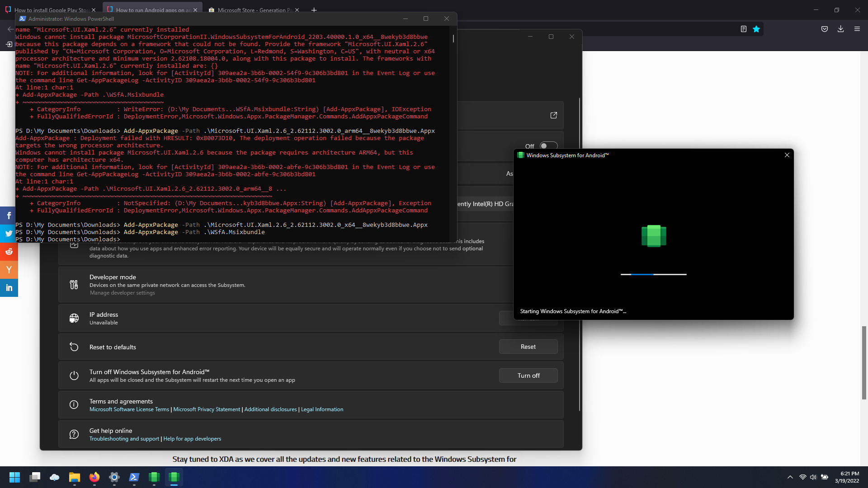868x488 pixels.
Task: Open Microsoft Privacy Statement link
Action: (x=207, y=409)
